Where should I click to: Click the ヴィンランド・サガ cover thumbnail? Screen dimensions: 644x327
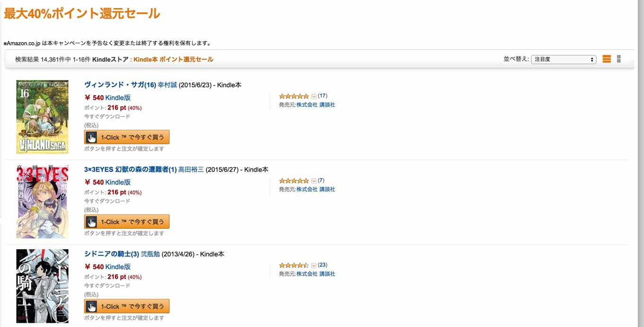[x=42, y=117]
